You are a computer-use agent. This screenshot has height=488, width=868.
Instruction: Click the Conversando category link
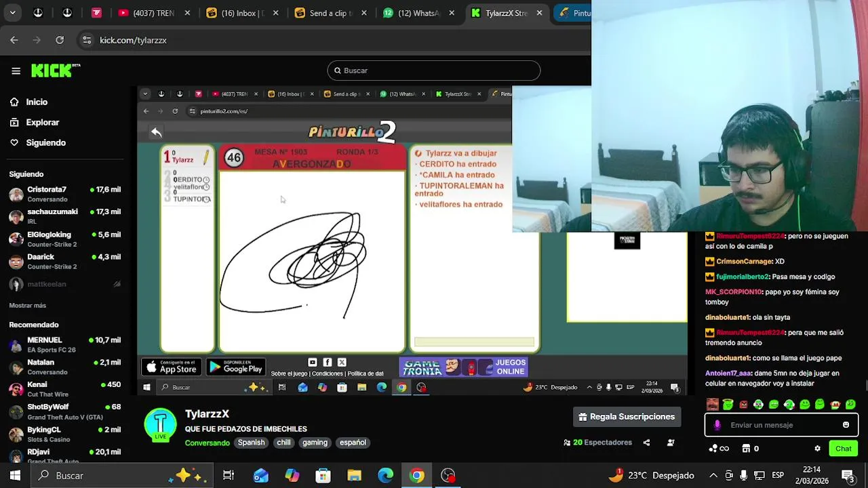pos(207,443)
